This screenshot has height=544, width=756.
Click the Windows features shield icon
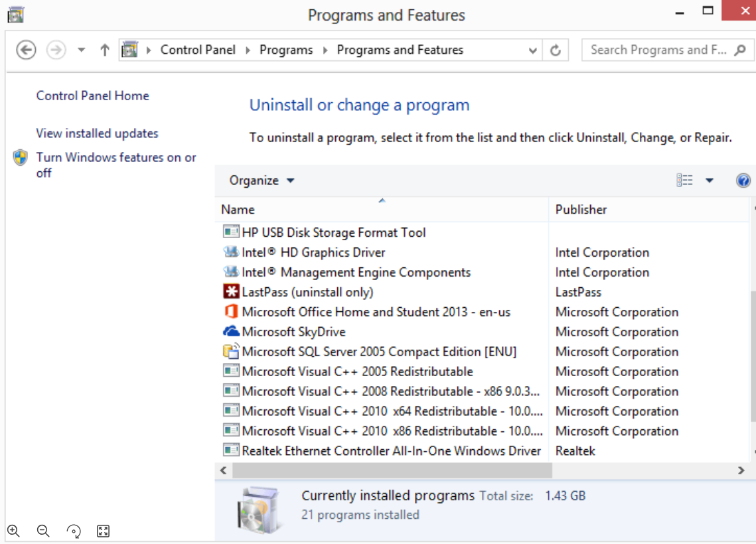coord(21,158)
